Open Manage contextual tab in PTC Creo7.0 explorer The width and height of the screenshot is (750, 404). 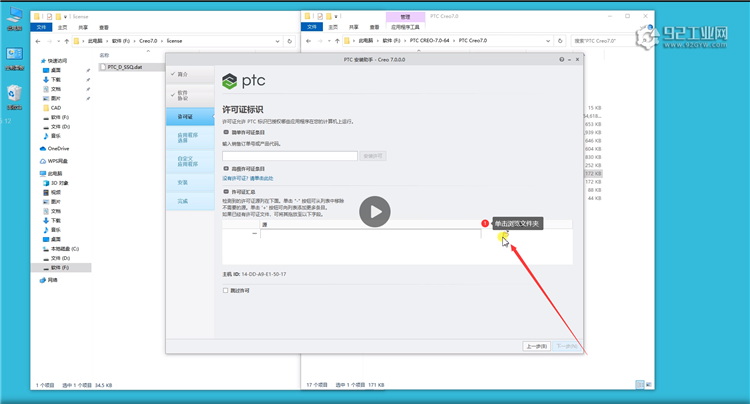click(405, 17)
